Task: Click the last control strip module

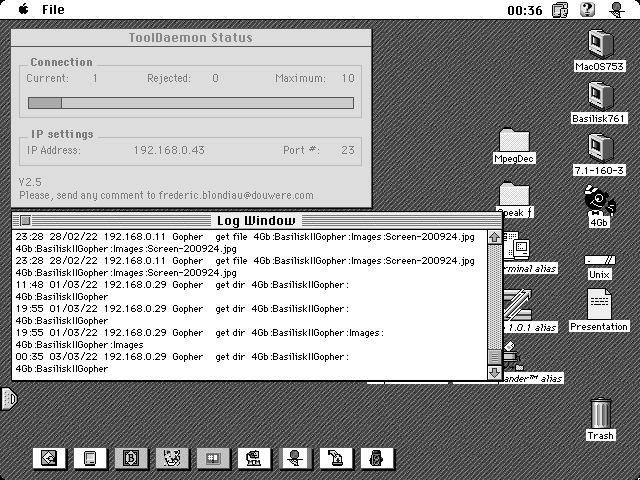Action: tap(375, 458)
